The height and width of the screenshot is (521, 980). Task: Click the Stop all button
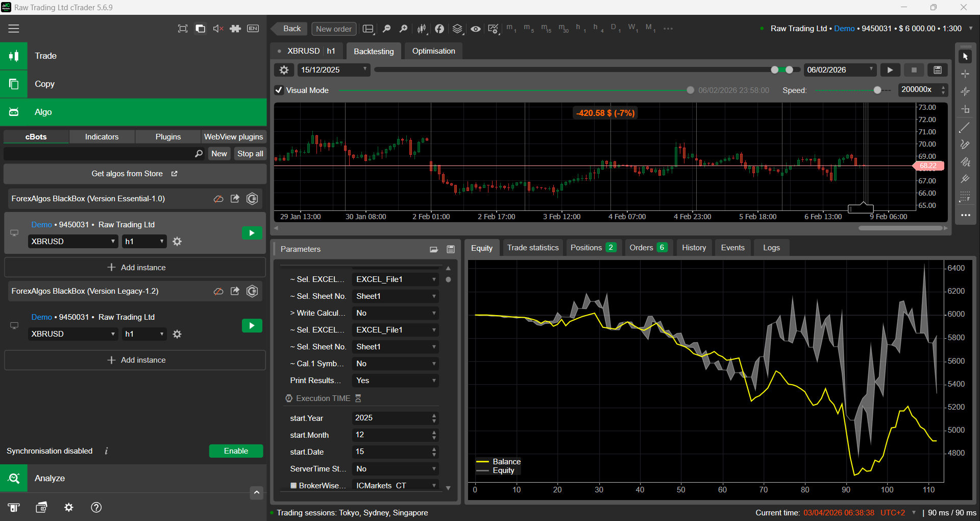pyautogui.click(x=250, y=154)
